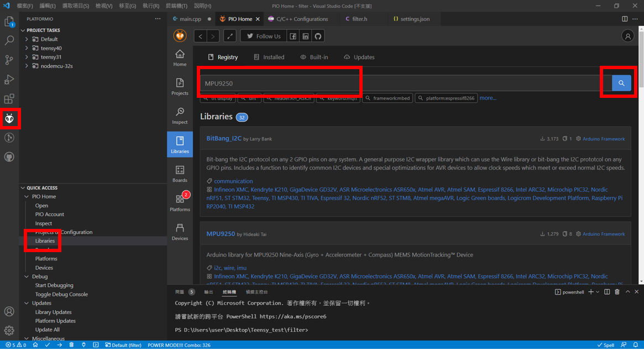This screenshot has height=350, width=644.
Task: Click PlatformIO Build checkmark in status bar
Action: tap(47, 345)
